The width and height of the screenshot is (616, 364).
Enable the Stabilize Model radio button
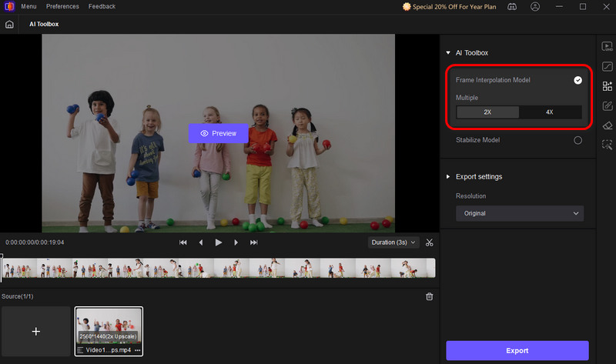click(x=577, y=140)
